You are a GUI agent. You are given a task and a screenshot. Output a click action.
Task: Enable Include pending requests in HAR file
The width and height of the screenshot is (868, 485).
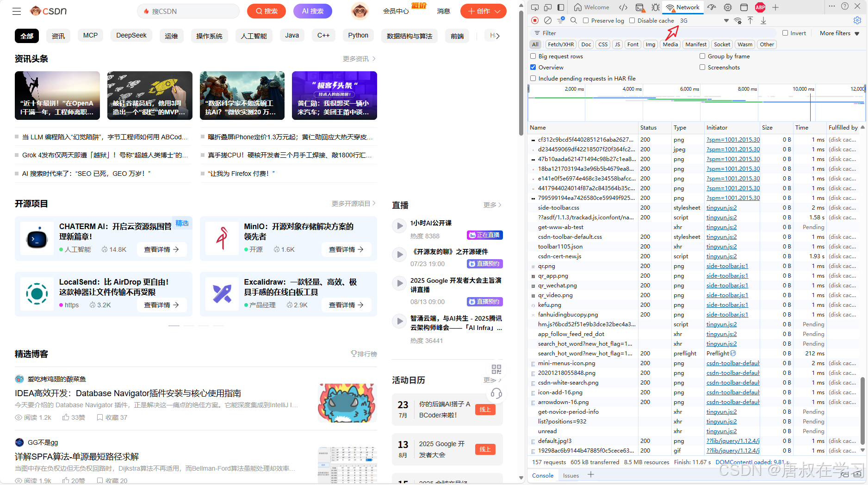pos(533,78)
